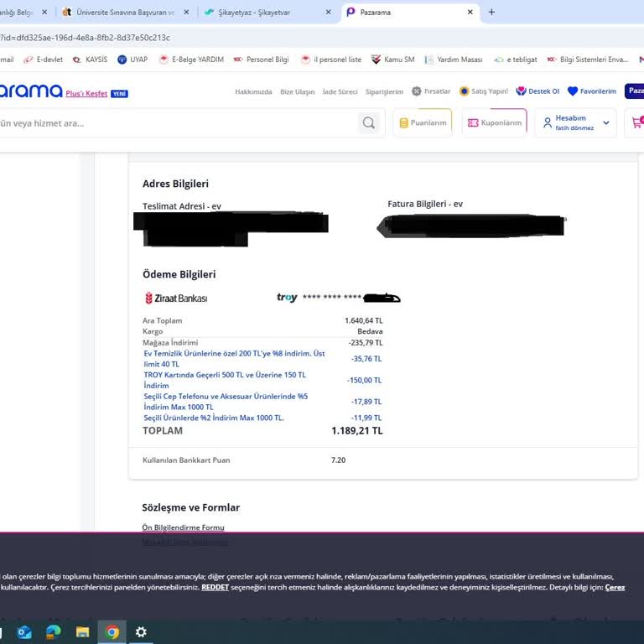Click the product search input field

[176, 123]
